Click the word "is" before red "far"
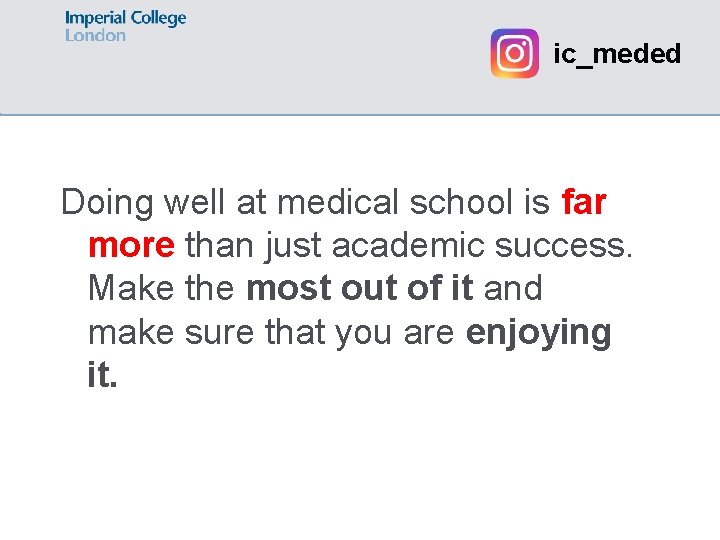Image resolution: width=720 pixels, height=540 pixels. point(536,203)
